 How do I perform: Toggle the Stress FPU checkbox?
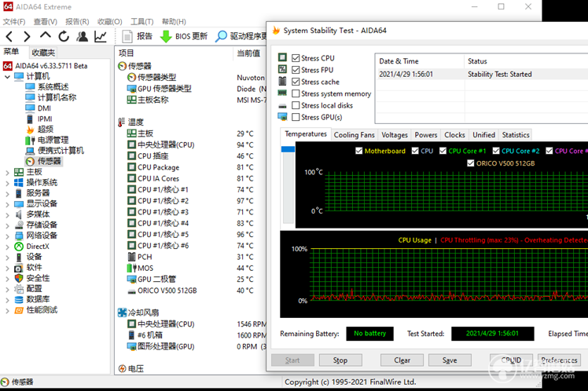pyautogui.click(x=296, y=70)
